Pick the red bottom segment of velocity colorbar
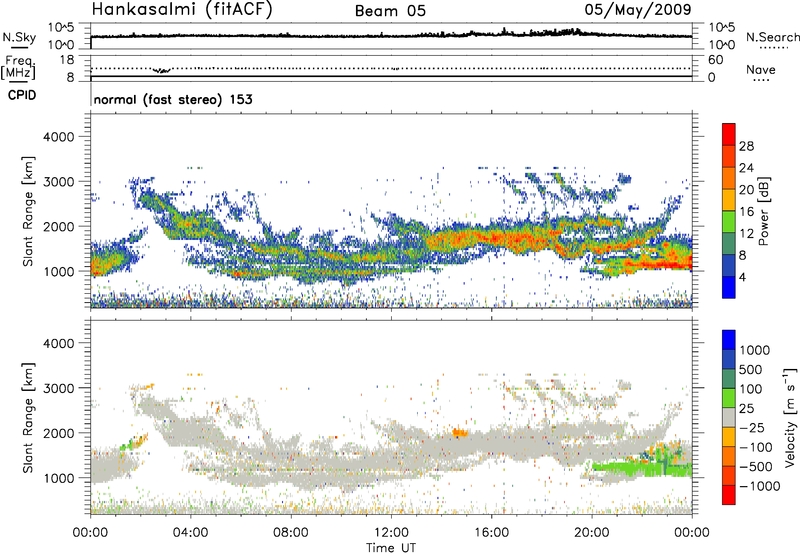The image size is (800, 554). [x=729, y=495]
